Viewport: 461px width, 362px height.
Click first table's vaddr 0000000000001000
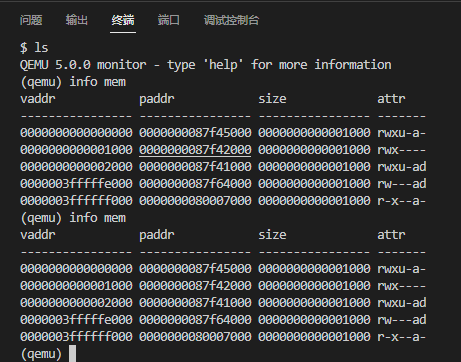tap(76, 150)
